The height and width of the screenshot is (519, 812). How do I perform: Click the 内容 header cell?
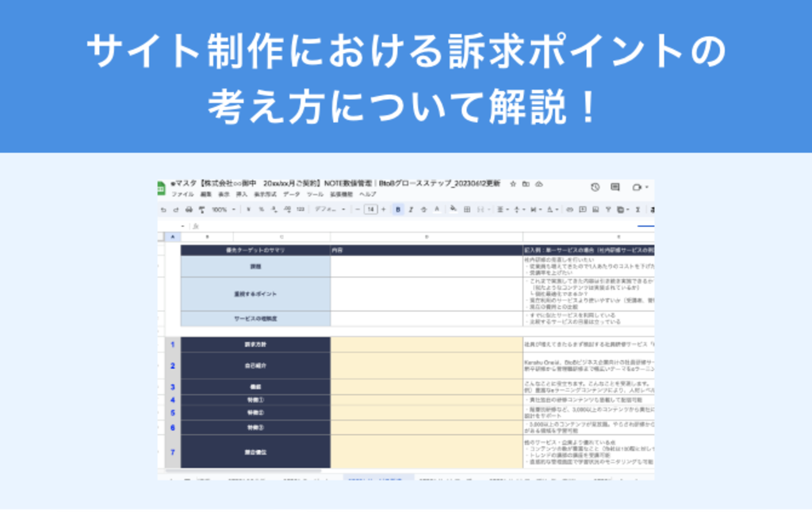[426, 251]
